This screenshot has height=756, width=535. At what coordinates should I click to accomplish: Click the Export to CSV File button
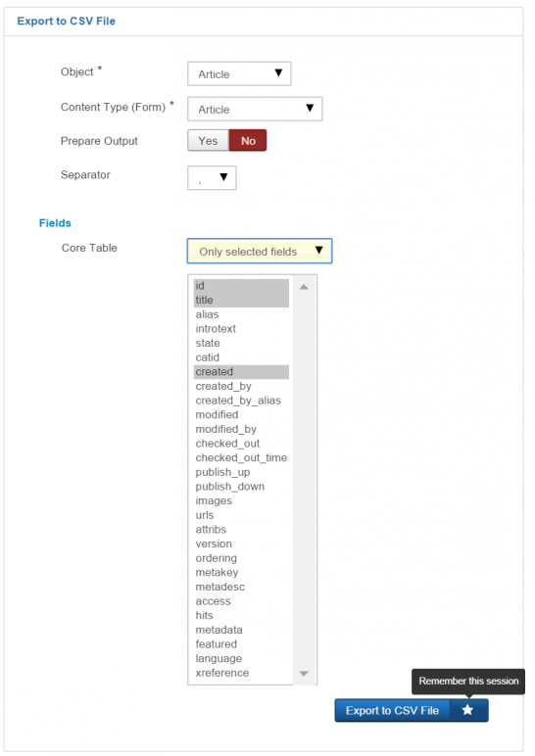(x=392, y=710)
